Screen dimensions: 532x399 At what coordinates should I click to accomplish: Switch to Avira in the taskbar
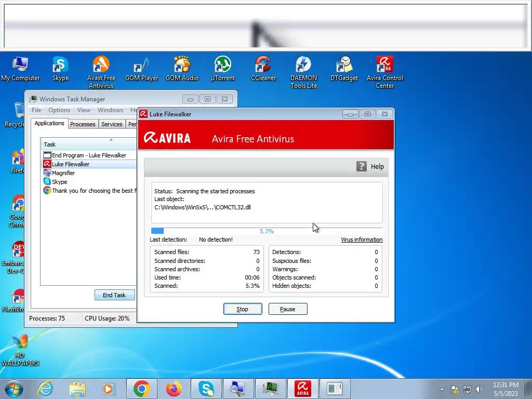[303, 389]
